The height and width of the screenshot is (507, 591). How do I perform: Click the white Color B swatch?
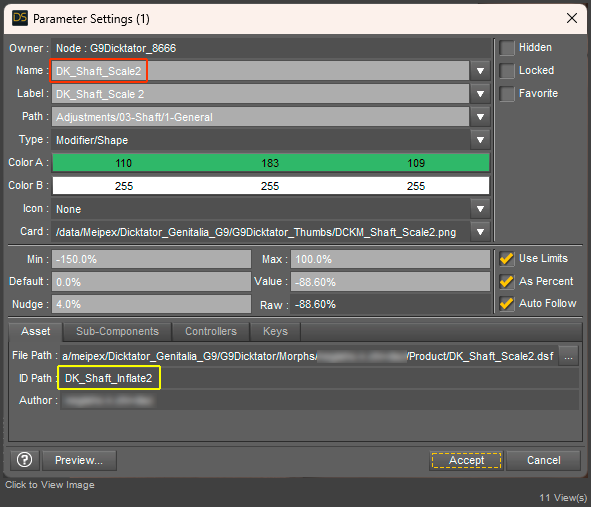[x=271, y=186]
